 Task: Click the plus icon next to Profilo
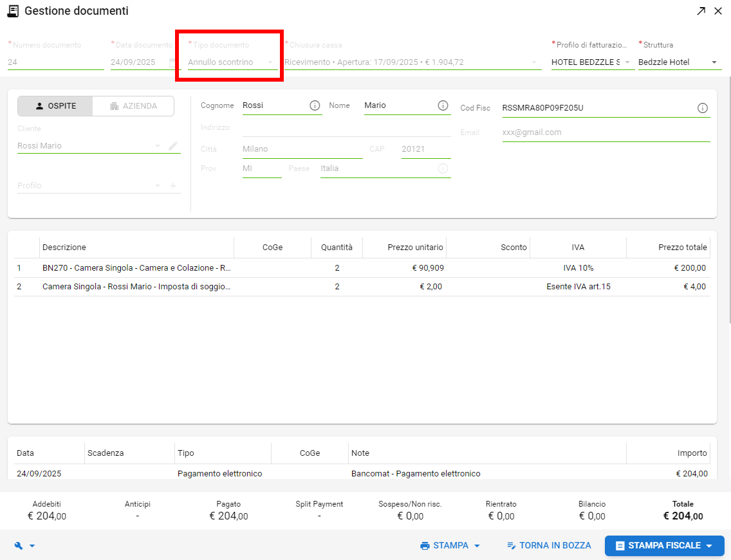pyautogui.click(x=173, y=186)
